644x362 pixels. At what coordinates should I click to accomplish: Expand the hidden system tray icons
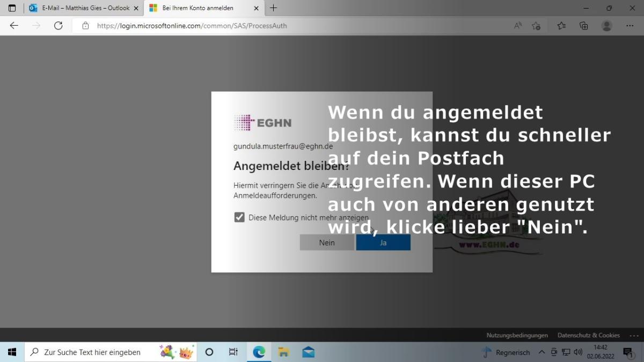(x=541, y=352)
